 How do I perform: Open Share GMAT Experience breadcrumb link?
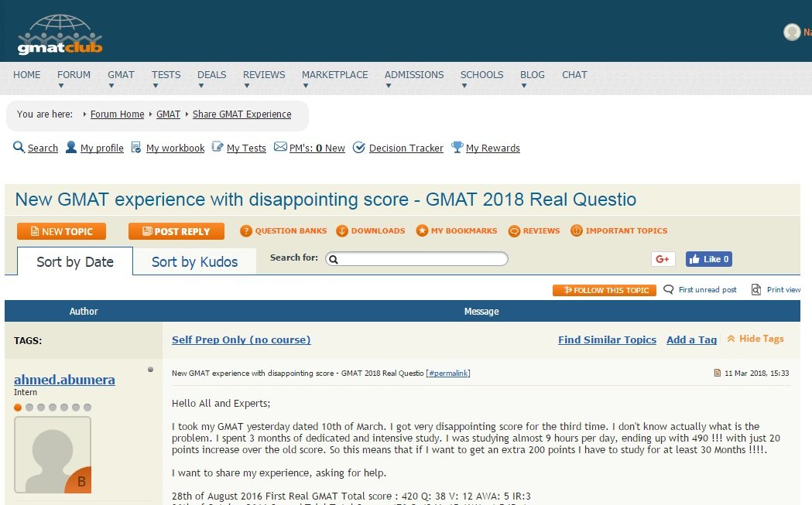pos(242,114)
